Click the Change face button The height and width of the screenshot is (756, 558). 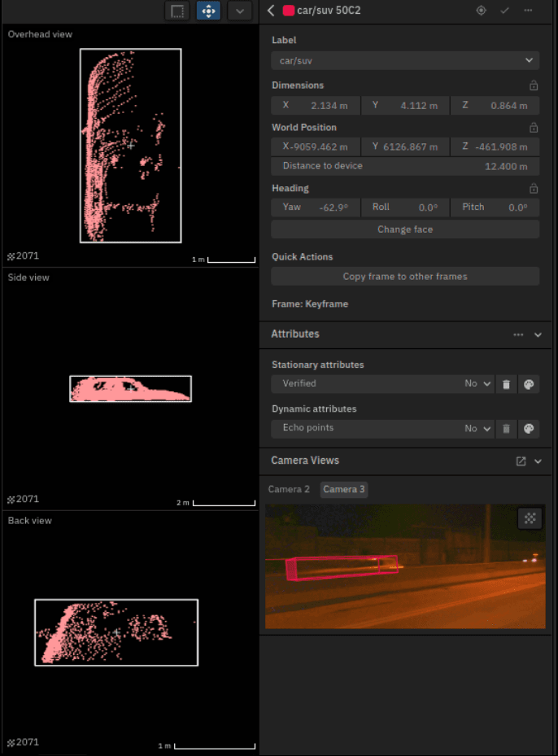(405, 229)
